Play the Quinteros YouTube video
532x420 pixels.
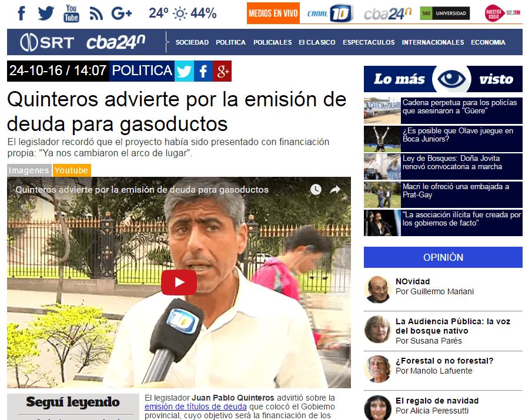179,283
